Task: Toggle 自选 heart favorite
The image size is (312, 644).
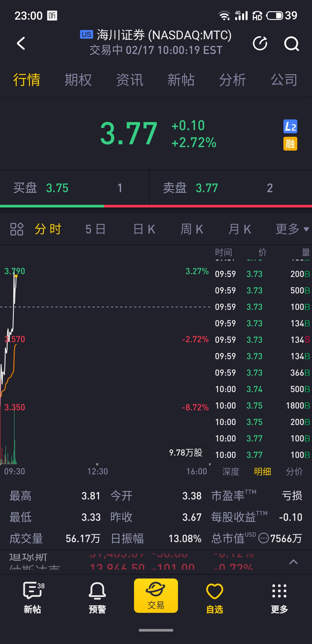Action: point(215,598)
